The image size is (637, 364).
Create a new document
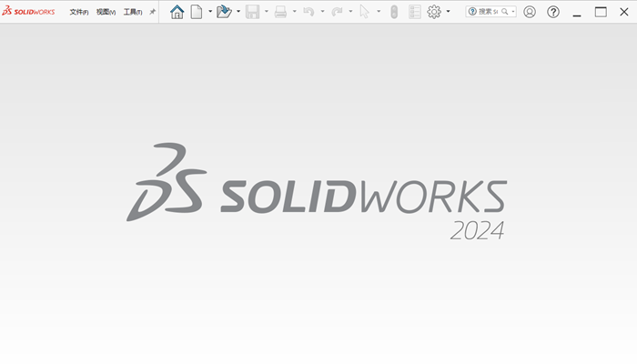(x=197, y=12)
